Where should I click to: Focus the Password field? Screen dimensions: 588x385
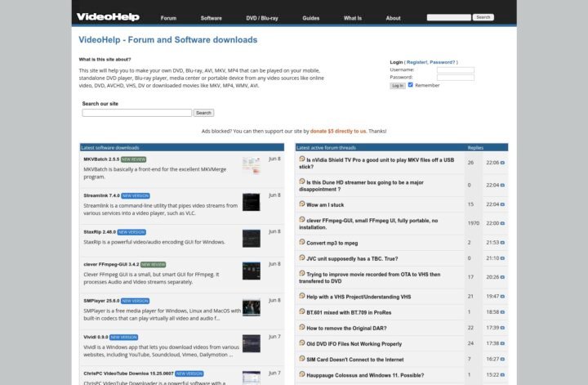(456, 78)
